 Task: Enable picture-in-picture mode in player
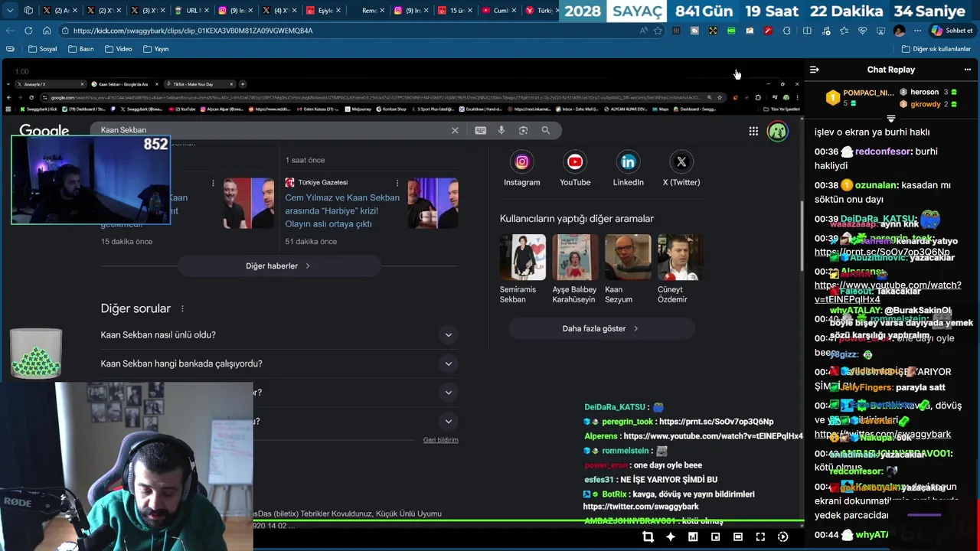pyautogui.click(x=715, y=537)
